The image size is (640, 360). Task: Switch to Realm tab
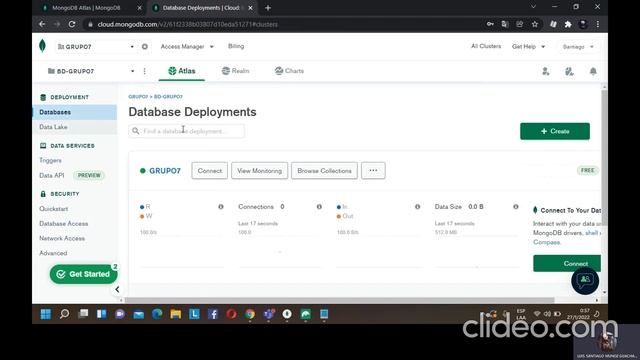(x=236, y=71)
